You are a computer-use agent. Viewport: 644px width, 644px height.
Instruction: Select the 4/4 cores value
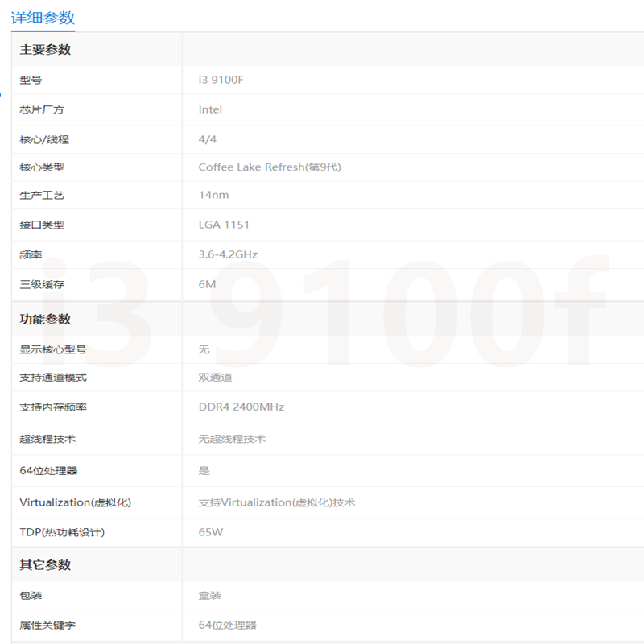pyautogui.click(x=208, y=139)
